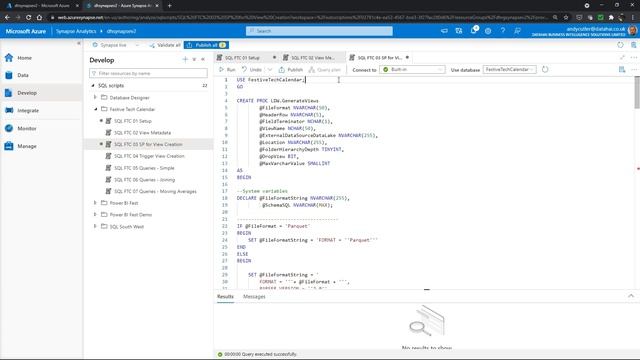Open the Results tab
Viewport: 640px width, 360px height.
pyautogui.click(x=225, y=297)
